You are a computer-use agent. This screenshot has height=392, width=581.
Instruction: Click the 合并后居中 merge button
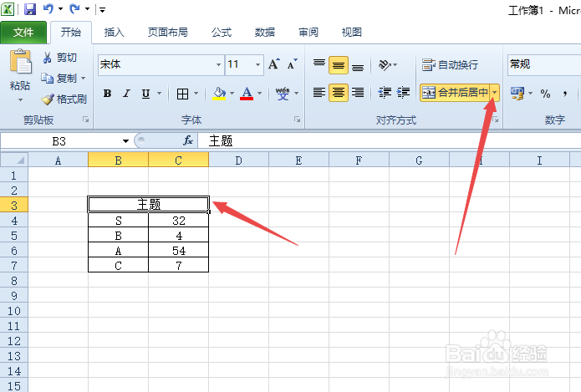(x=455, y=93)
